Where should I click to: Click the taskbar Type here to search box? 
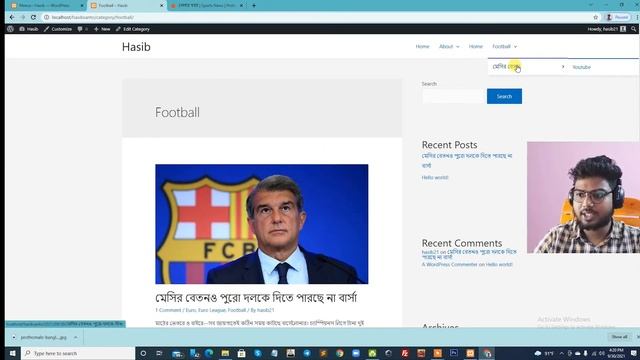click(x=78, y=353)
